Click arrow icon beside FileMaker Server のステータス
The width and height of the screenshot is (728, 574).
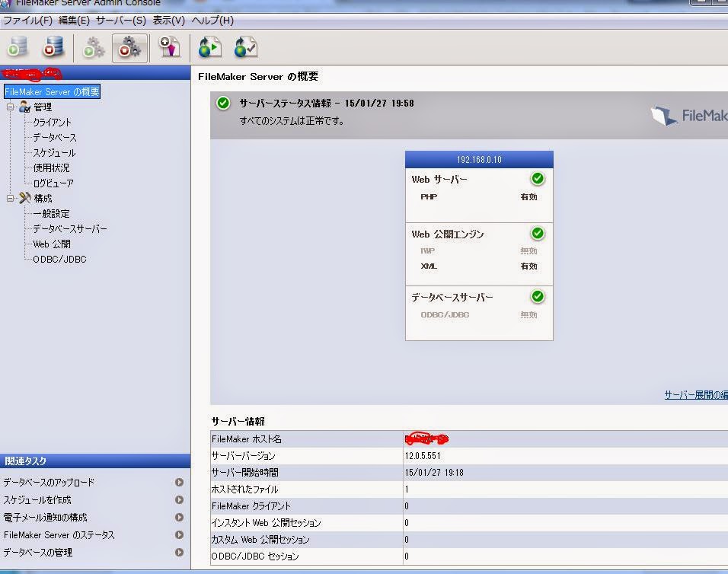pos(179,534)
